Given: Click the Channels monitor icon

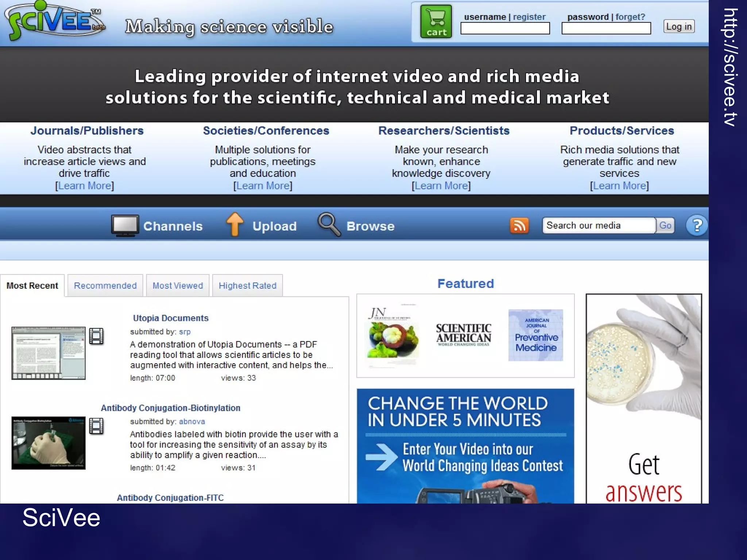Looking at the screenshot, I should 125,225.
